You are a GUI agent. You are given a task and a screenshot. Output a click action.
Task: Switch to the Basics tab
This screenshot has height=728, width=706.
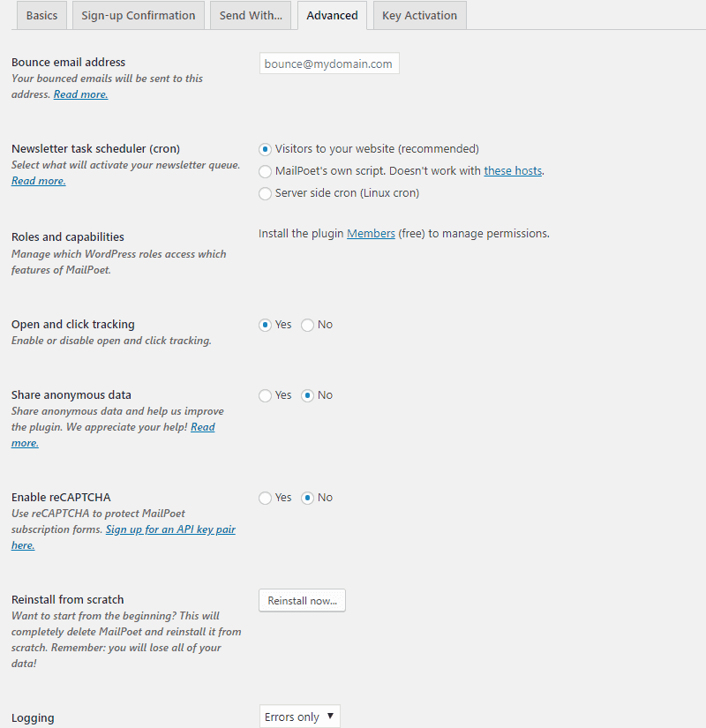[41, 16]
